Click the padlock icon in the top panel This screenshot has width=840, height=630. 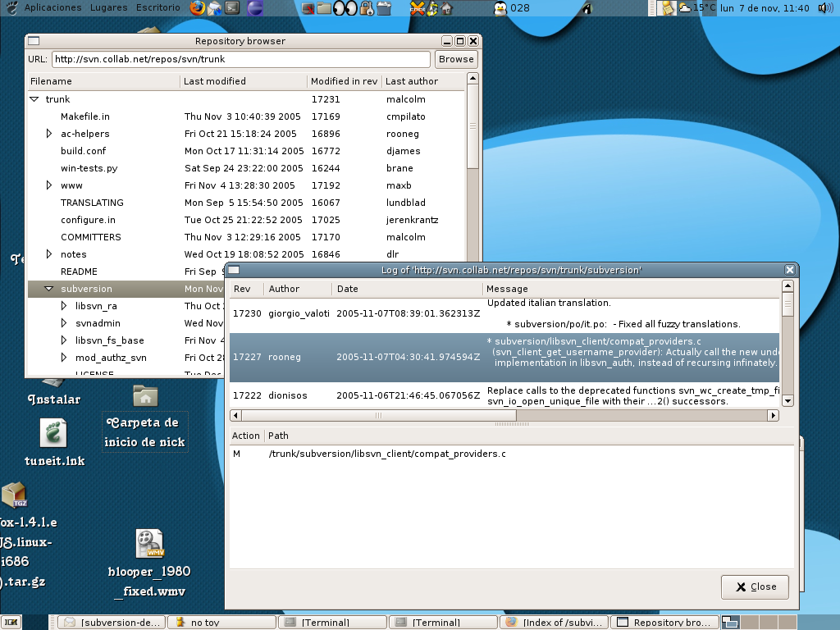(367, 8)
